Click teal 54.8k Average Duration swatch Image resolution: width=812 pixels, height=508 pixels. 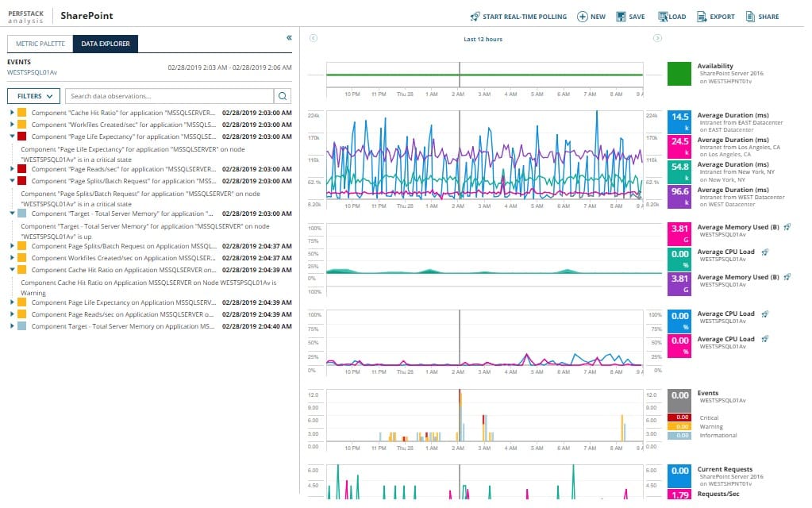(x=679, y=172)
